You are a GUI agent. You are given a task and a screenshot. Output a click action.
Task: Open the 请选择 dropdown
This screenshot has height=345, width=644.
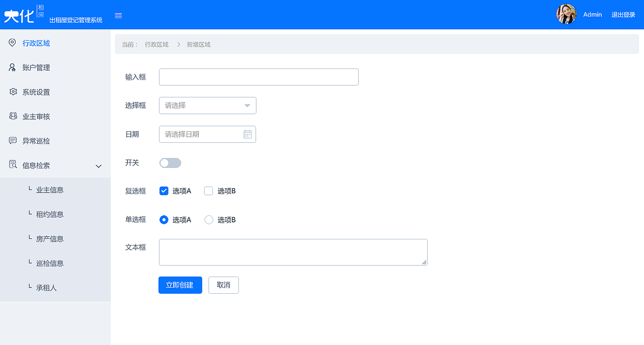point(207,105)
